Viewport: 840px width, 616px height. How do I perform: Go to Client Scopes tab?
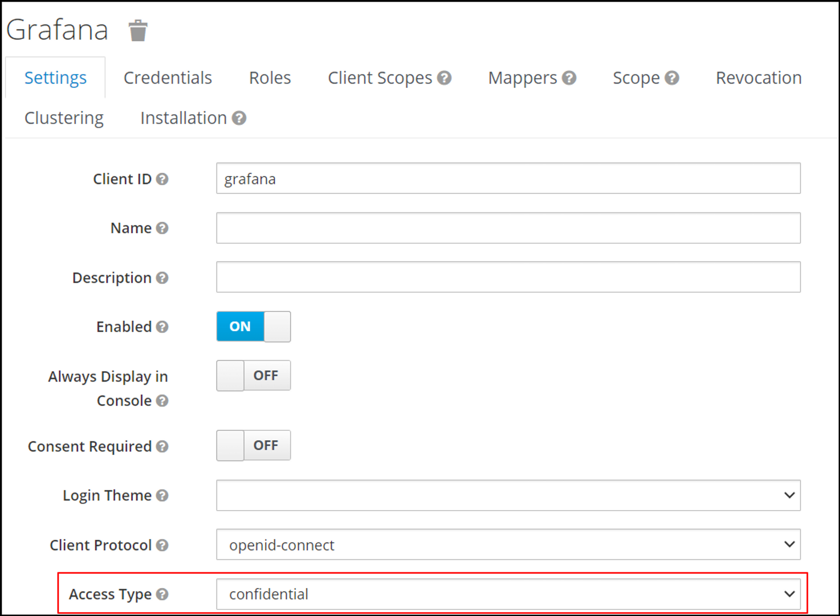pos(380,78)
